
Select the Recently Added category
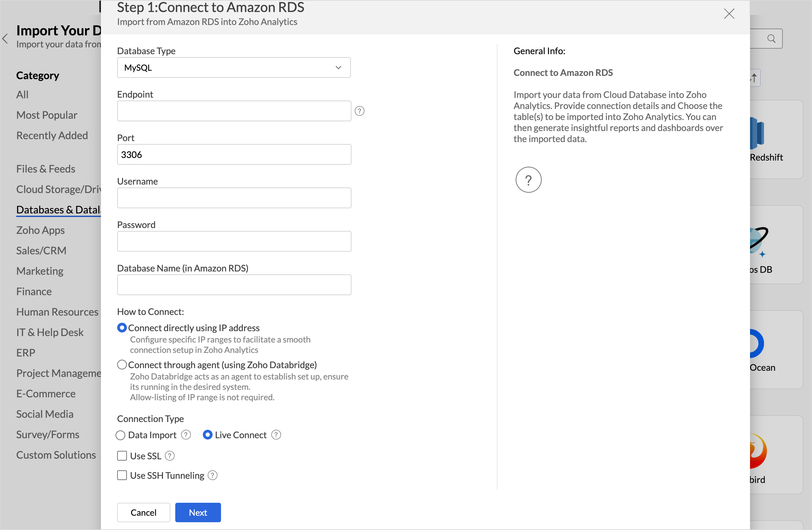coord(52,135)
